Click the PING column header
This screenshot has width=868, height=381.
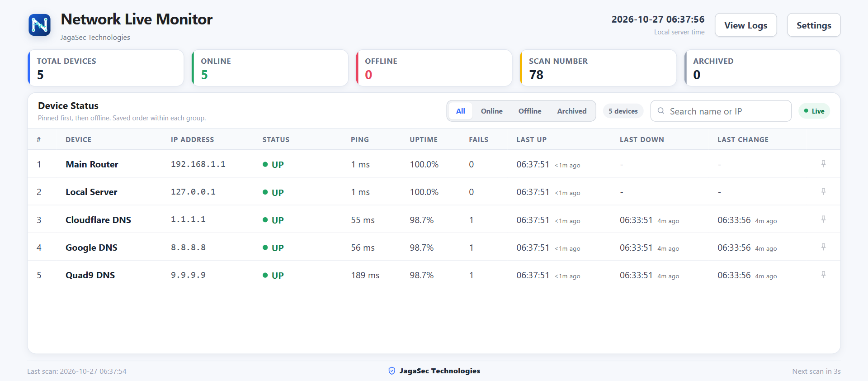pyautogui.click(x=360, y=140)
